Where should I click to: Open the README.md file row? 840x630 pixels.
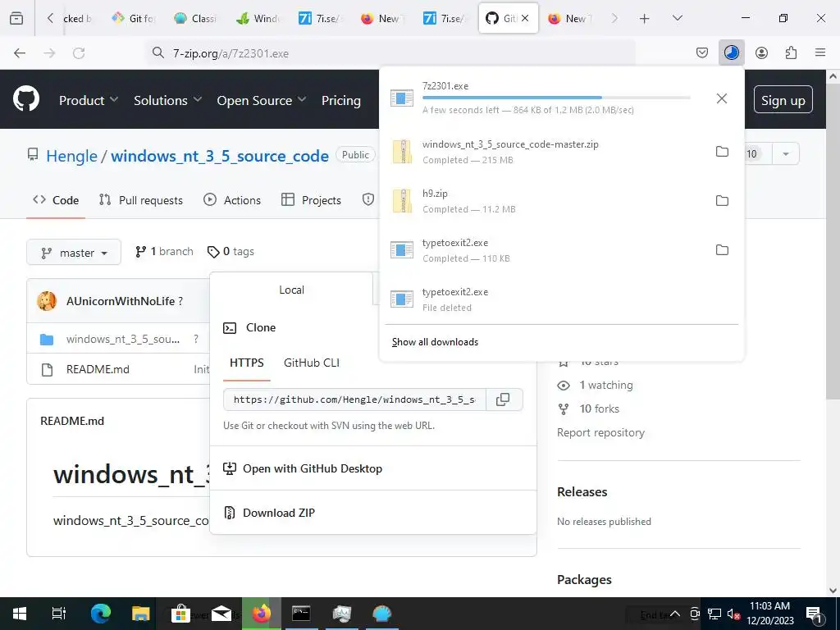98,369
